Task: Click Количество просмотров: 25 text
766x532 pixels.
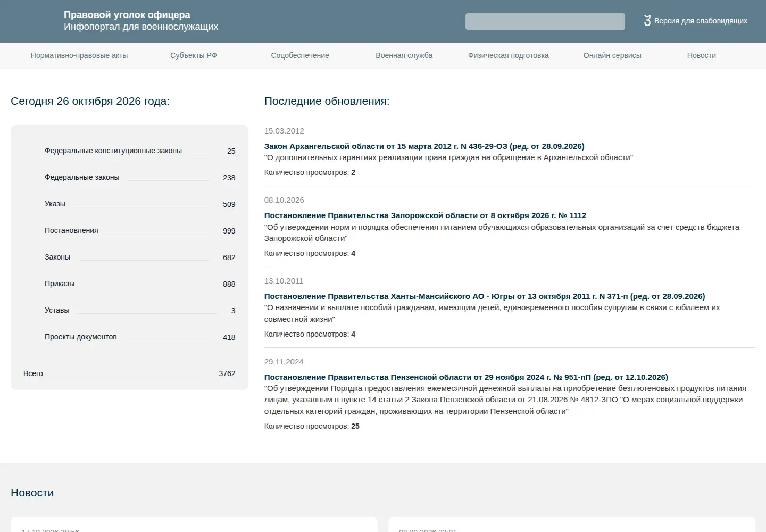Action: click(312, 426)
